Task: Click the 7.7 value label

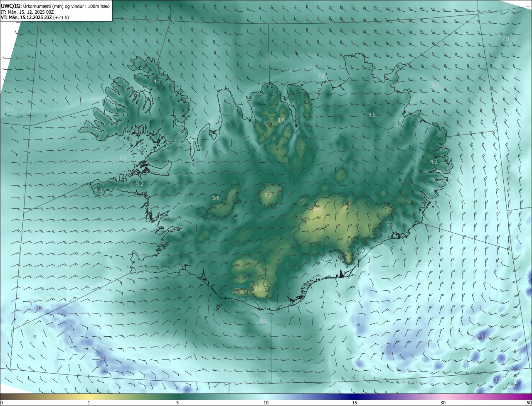Action: [476, 379]
